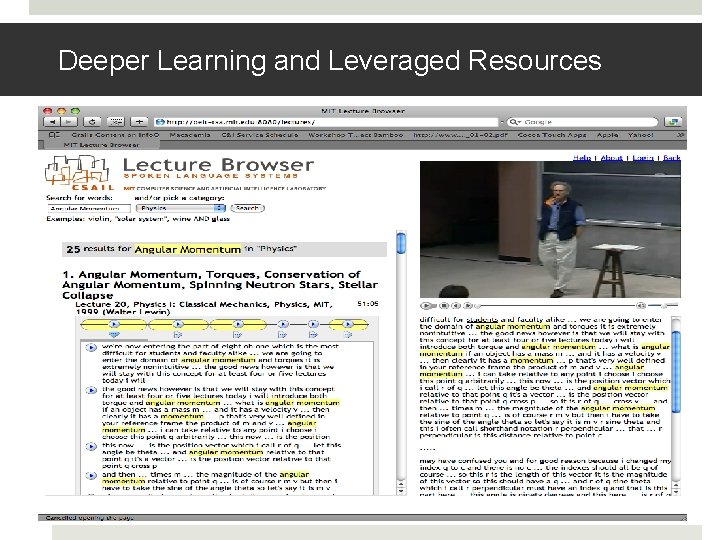Click the search words input field
720x540 pixels.
[x=89, y=208]
